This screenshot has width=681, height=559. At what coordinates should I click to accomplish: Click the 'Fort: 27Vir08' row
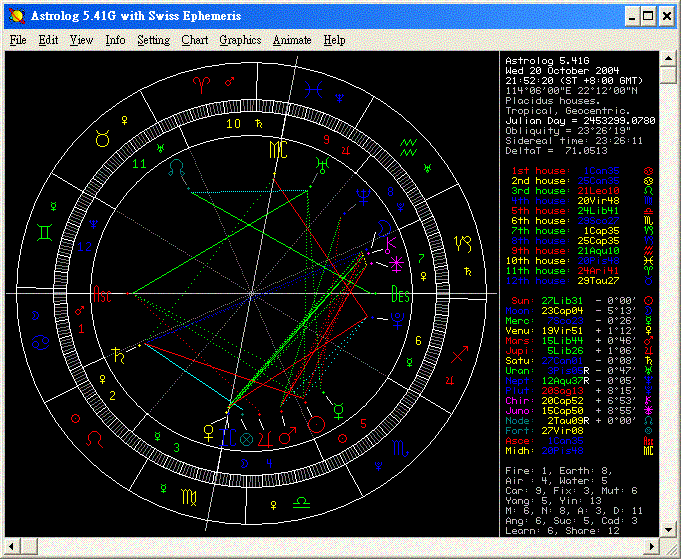[x=579, y=430]
